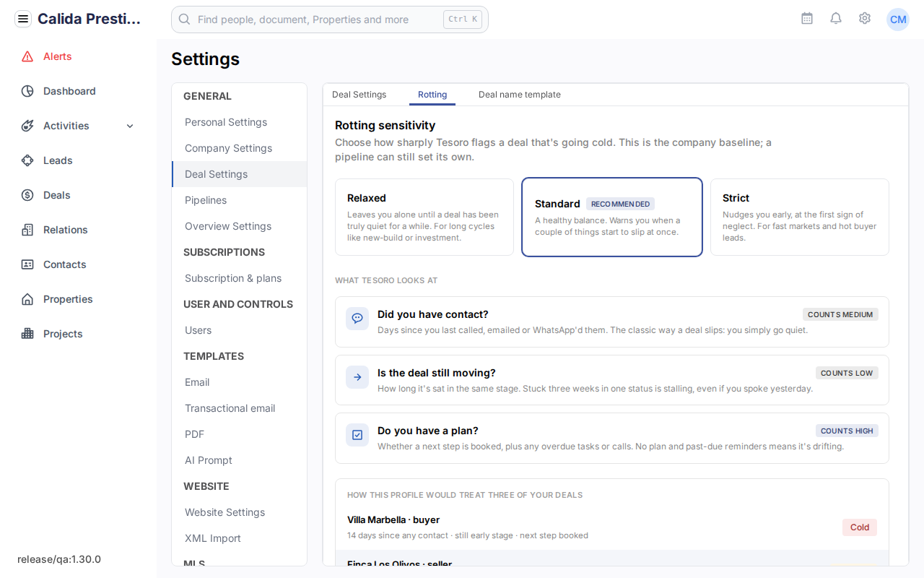This screenshot has width=924, height=578.
Task: Toggle the hamburger menu icon
Action: tap(23, 19)
